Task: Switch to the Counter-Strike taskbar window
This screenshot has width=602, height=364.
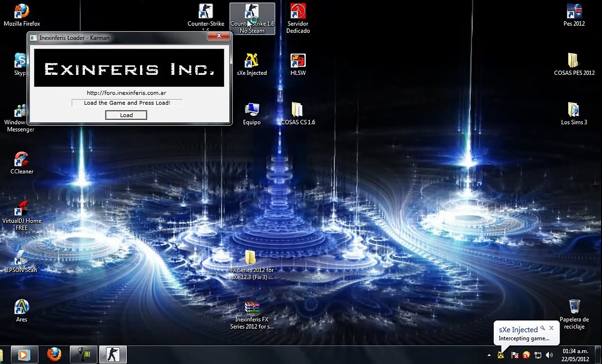Action: [x=113, y=354]
